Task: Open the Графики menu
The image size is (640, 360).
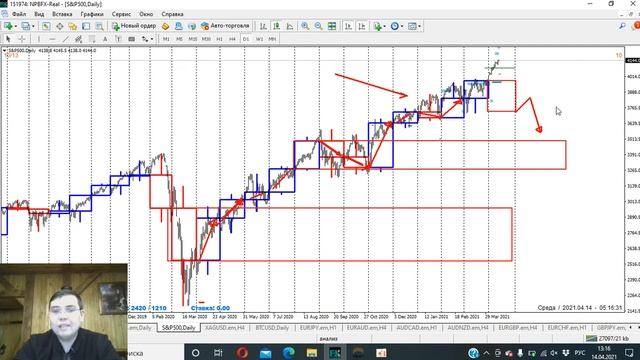Action: click(92, 14)
